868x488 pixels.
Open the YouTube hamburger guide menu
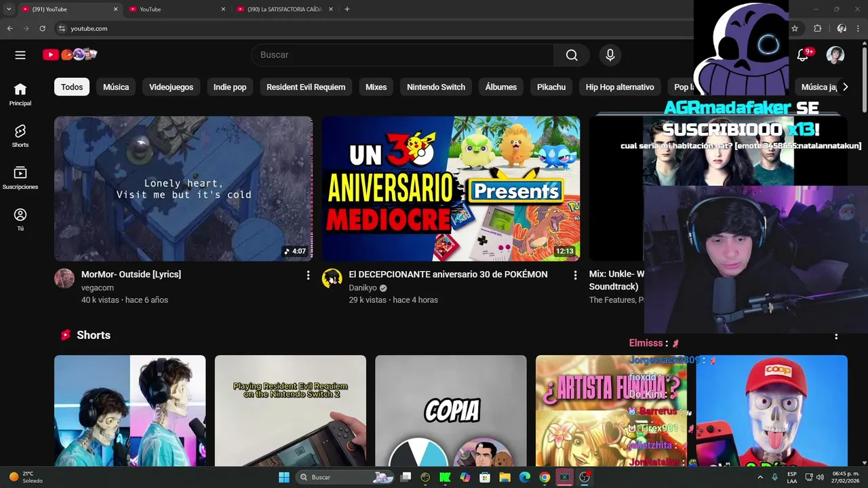tap(20, 55)
